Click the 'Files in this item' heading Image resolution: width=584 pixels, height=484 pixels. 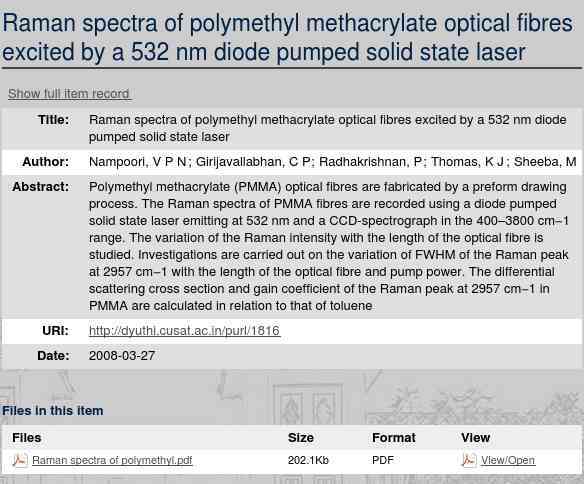(53, 411)
